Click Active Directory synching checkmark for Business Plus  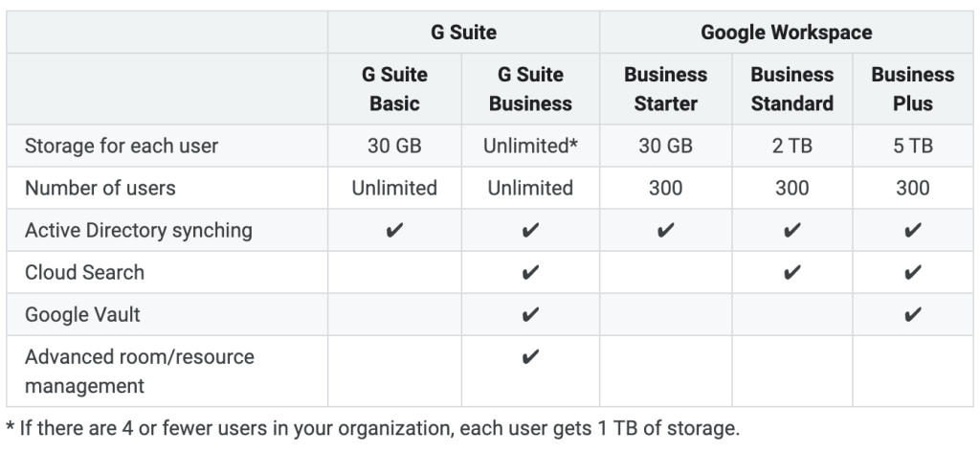tap(912, 231)
